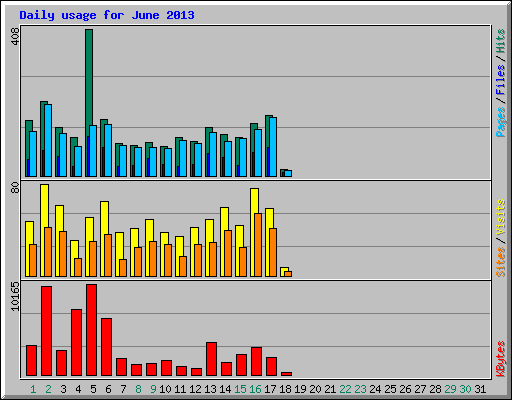Click the Visits legend label
Image resolution: width=512 pixels, height=400 pixels.
coord(501,218)
